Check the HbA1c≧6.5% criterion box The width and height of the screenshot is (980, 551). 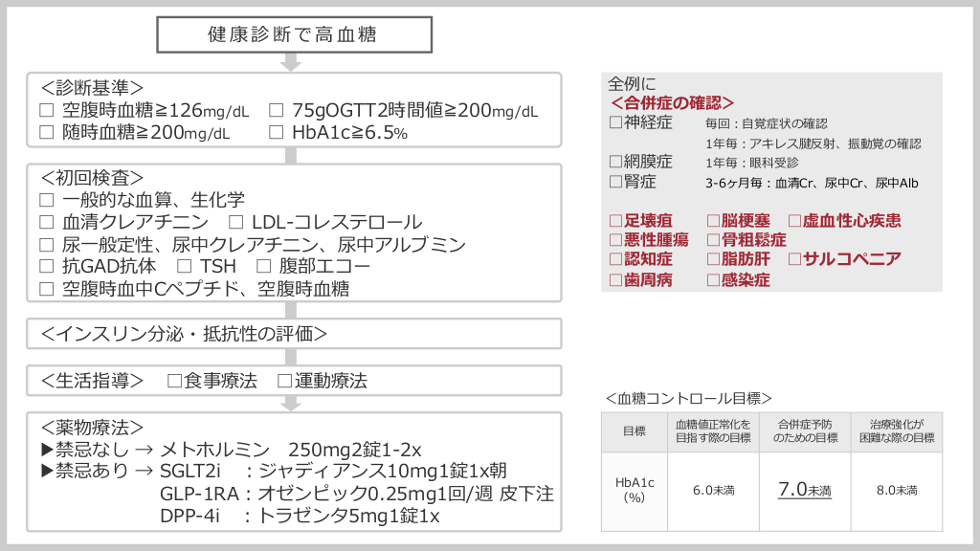coord(276,133)
